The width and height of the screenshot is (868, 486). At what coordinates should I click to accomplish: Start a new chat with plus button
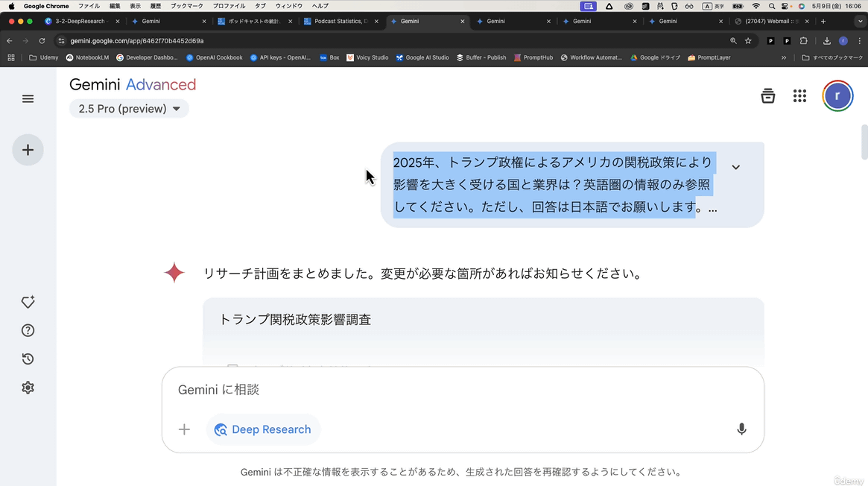[28, 150]
